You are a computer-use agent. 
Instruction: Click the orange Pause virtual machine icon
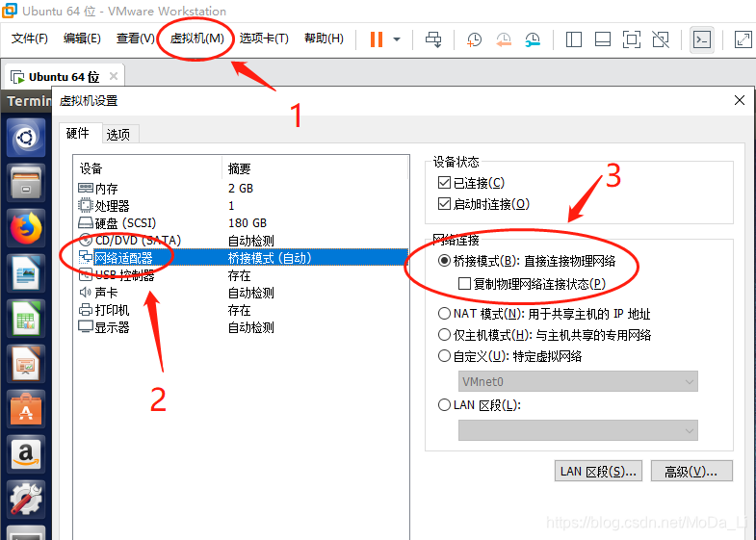click(376, 39)
